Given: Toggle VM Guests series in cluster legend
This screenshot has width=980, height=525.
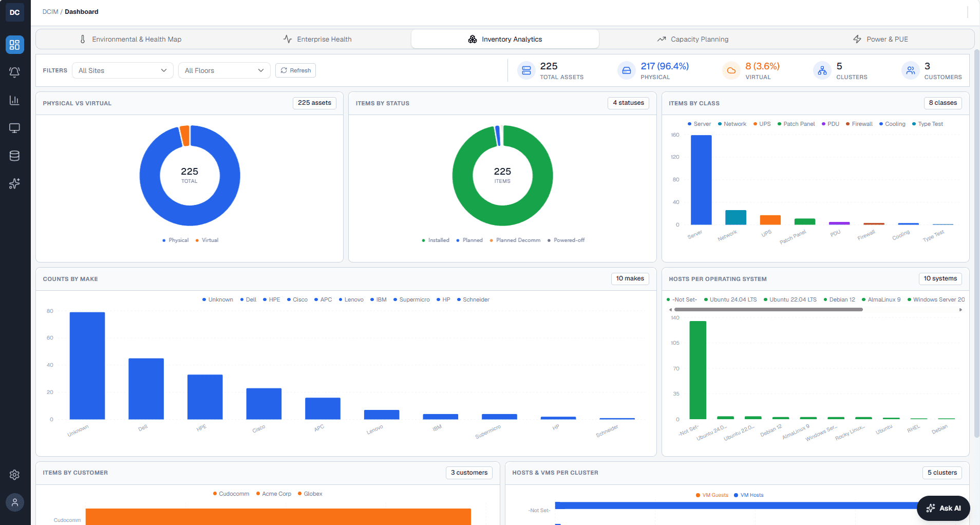Looking at the screenshot, I should (x=712, y=495).
